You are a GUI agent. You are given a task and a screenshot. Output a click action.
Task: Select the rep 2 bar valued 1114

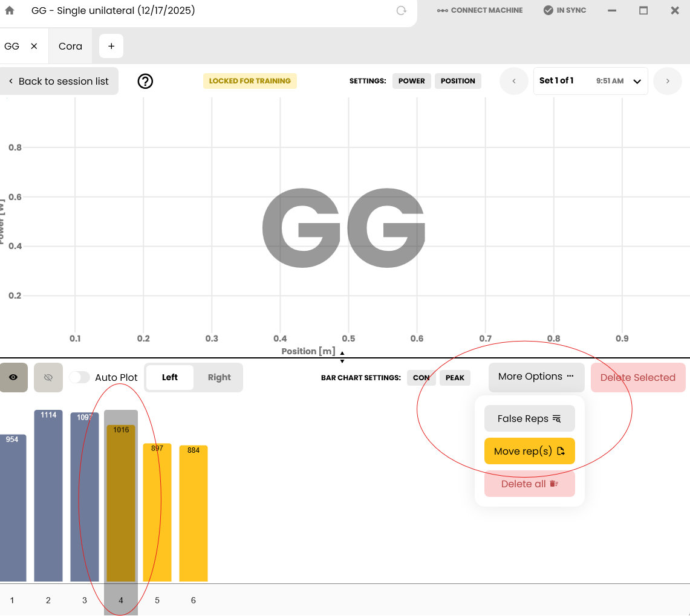click(x=48, y=496)
